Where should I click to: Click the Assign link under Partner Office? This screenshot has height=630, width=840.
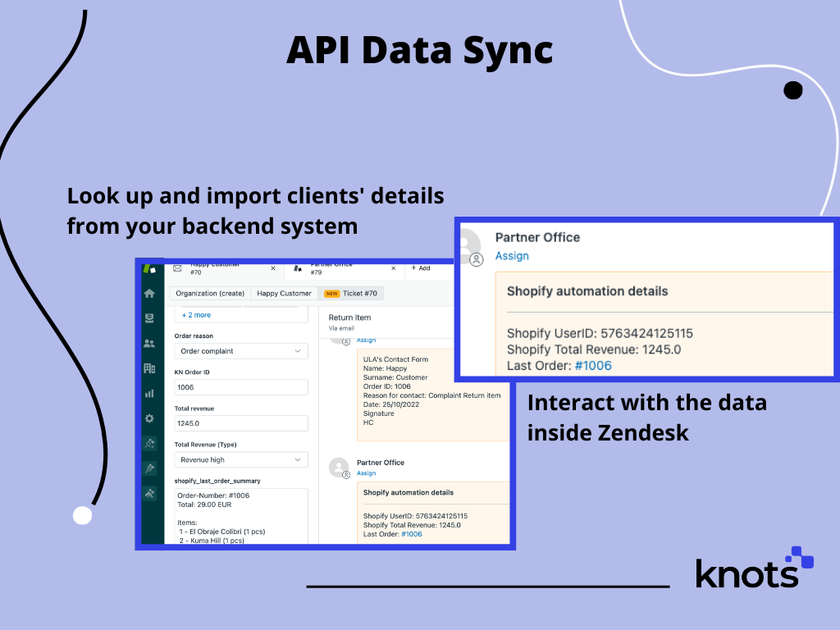(x=512, y=256)
